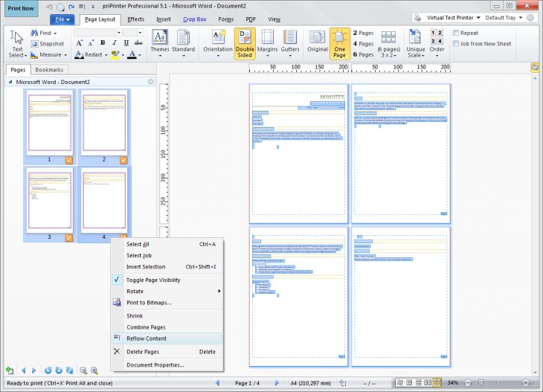Switch to the Effects ribbon tab
Screen dimensions: 543x392
point(135,19)
